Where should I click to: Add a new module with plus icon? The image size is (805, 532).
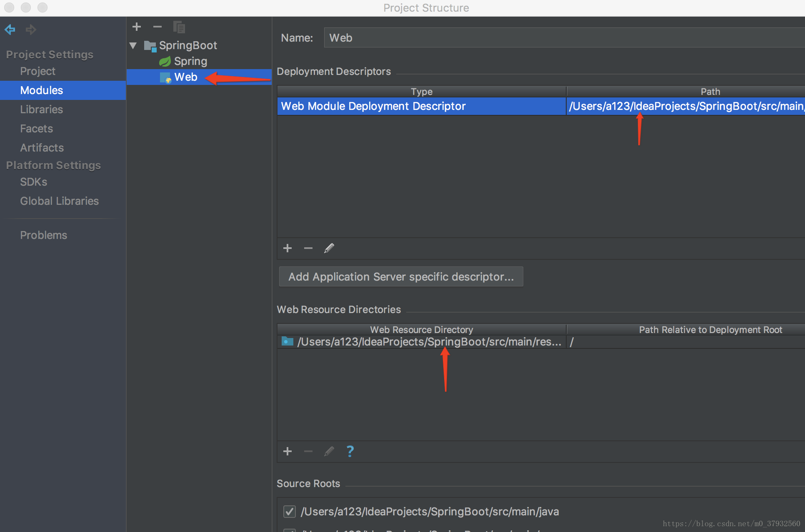137,27
